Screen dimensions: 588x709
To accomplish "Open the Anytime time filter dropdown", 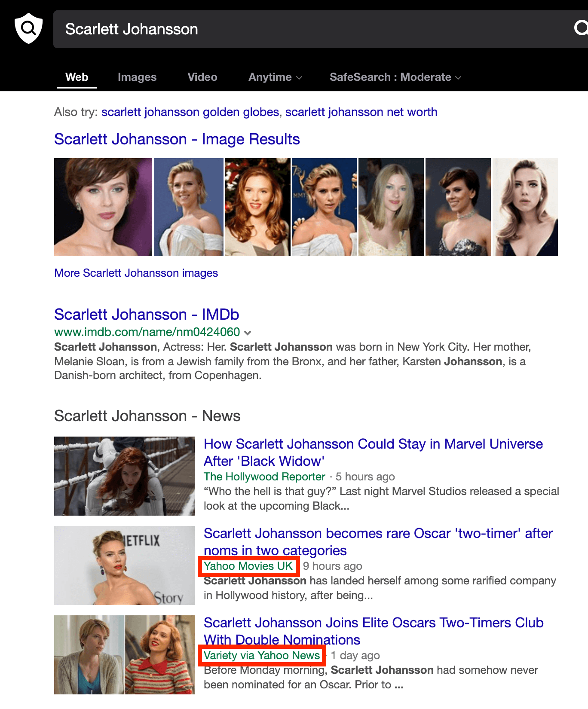I will click(x=276, y=77).
